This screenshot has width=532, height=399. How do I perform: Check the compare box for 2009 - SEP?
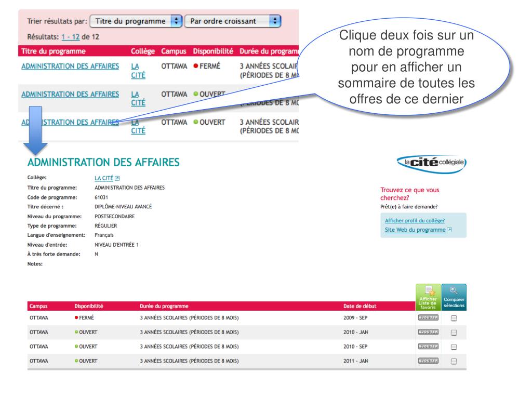click(x=454, y=318)
